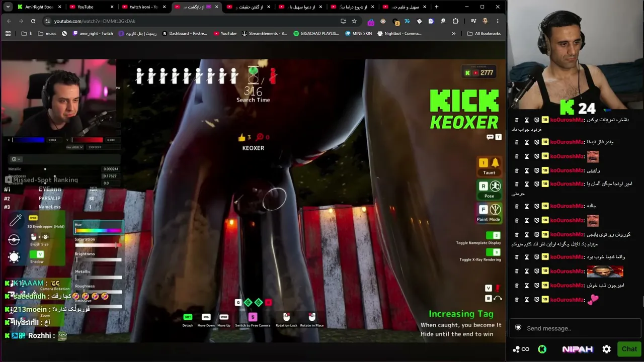Close the AmirRight Stream tab
This screenshot has height=362, width=644.
(59, 7)
